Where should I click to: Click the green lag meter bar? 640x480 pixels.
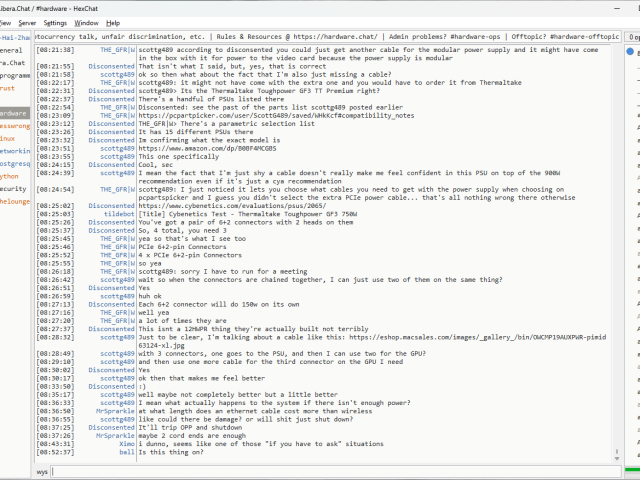pyautogui.click(x=630, y=470)
